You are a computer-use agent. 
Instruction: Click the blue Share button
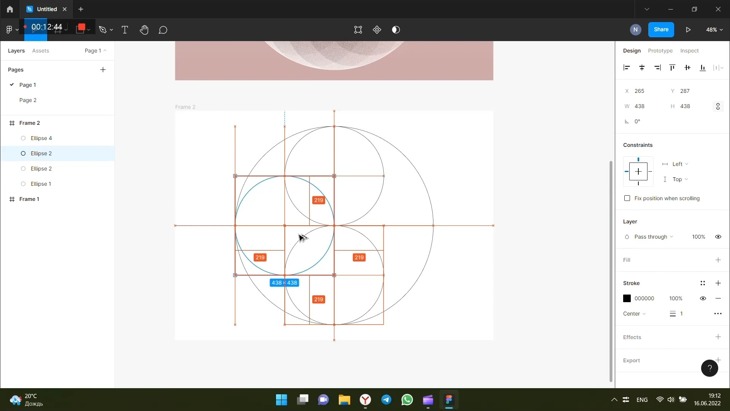coord(661,30)
